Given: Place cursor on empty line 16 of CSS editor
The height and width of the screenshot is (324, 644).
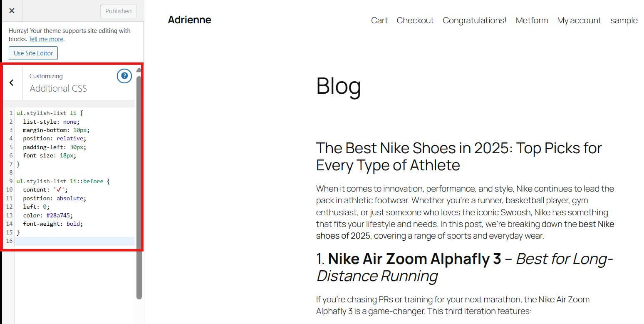Looking at the screenshot, I should click(75, 241).
